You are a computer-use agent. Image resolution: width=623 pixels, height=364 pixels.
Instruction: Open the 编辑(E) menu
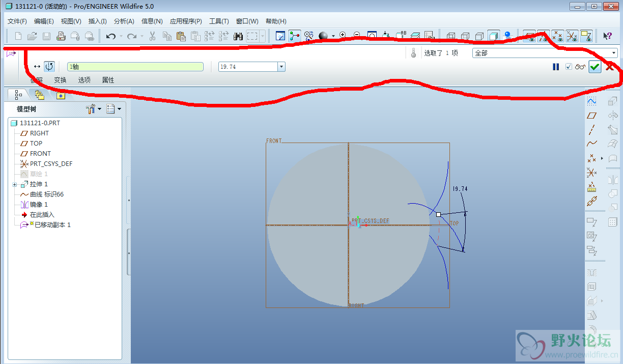click(x=44, y=21)
